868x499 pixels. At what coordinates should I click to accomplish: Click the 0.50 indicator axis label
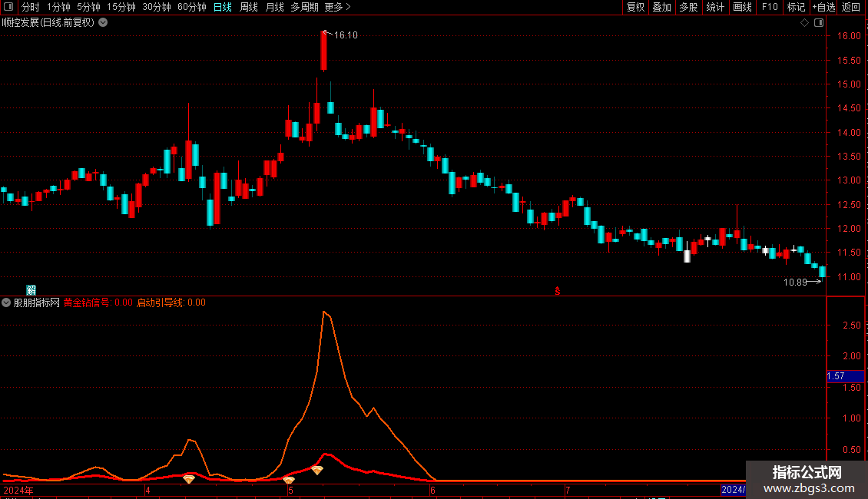(851, 450)
